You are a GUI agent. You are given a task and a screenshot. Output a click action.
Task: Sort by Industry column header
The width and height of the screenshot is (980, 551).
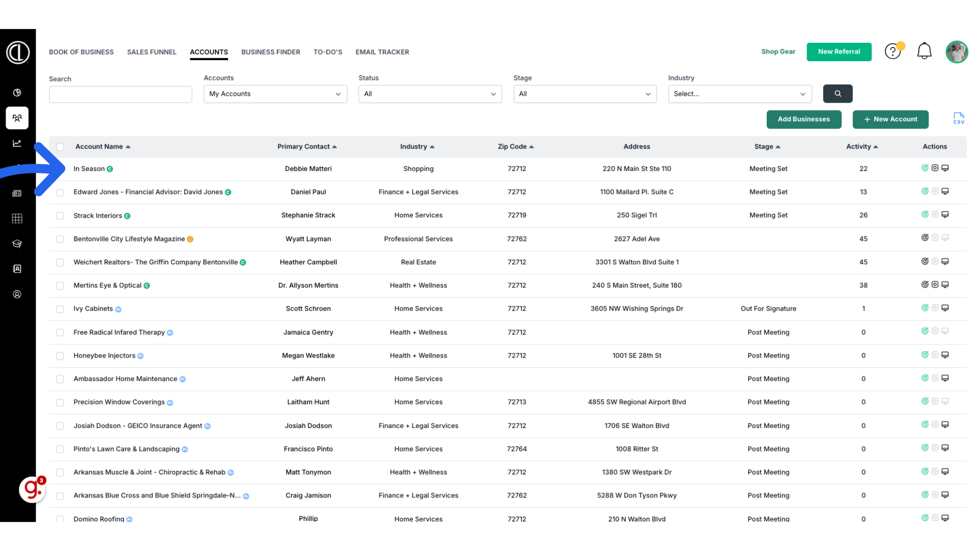[x=417, y=146]
